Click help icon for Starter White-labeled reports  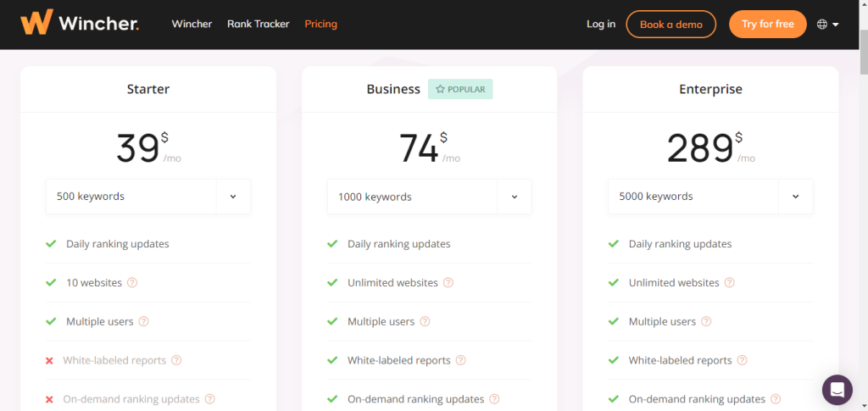click(x=176, y=360)
